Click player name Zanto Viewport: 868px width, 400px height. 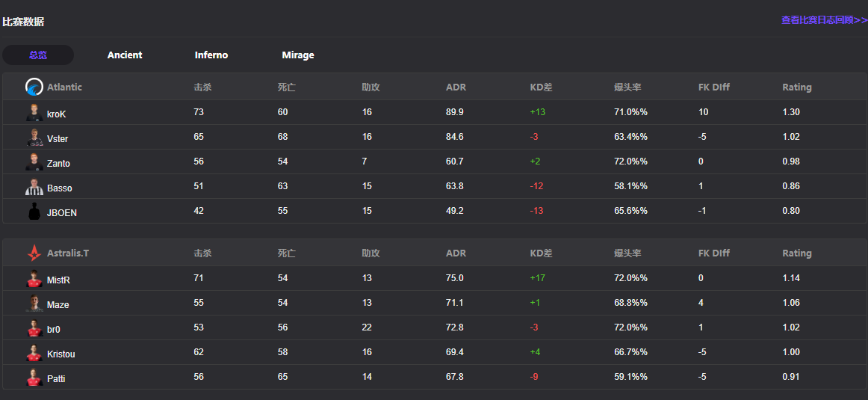pyautogui.click(x=59, y=164)
